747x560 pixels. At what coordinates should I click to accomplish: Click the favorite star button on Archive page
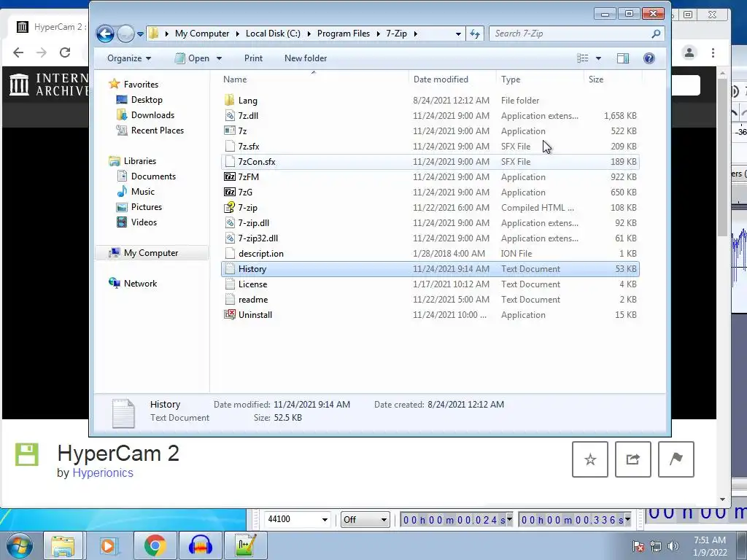589,459
